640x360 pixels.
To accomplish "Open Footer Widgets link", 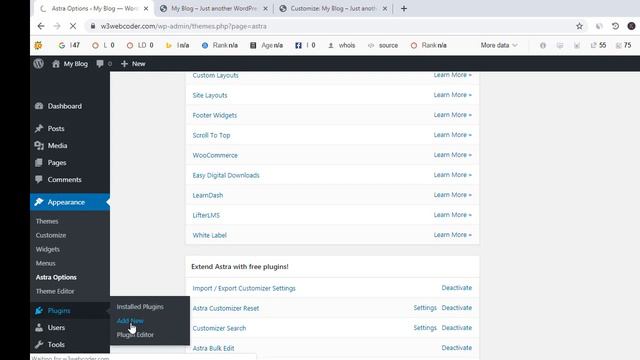I will [215, 116].
